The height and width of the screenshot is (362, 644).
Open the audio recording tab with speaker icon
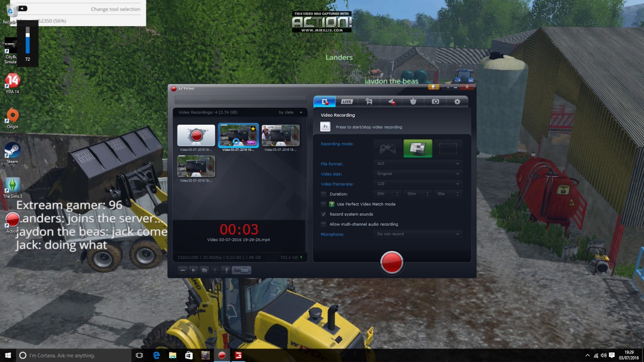coord(391,102)
